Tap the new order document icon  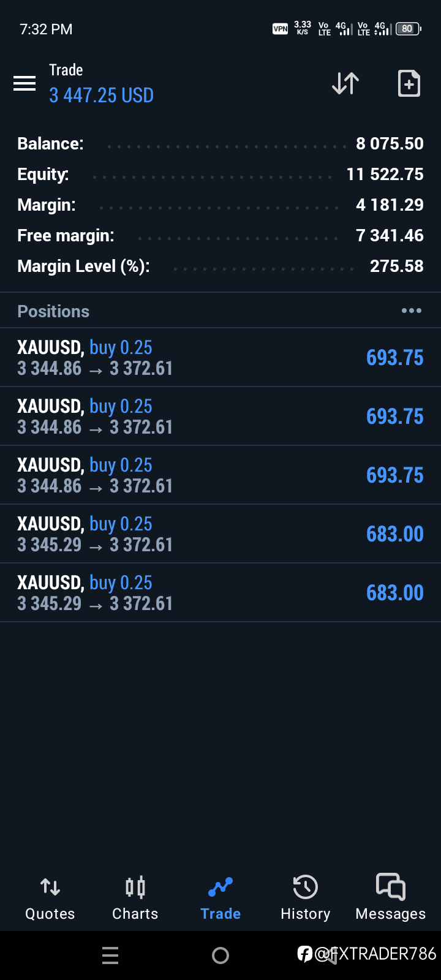tap(409, 83)
